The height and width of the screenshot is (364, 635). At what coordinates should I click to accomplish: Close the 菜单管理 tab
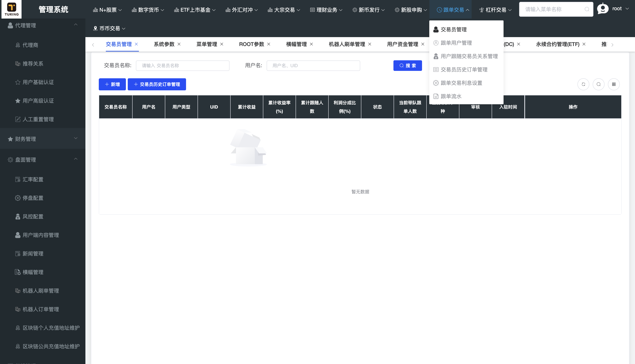(222, 44)
